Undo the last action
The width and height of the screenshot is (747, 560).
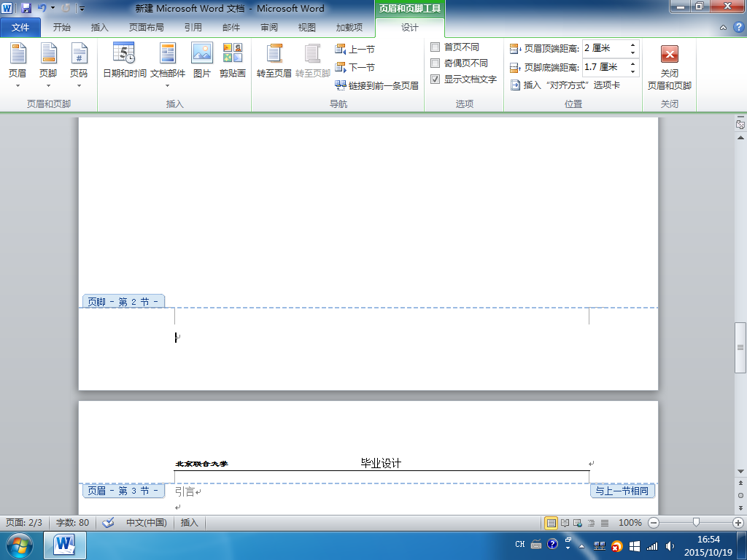tap(42, 8)
